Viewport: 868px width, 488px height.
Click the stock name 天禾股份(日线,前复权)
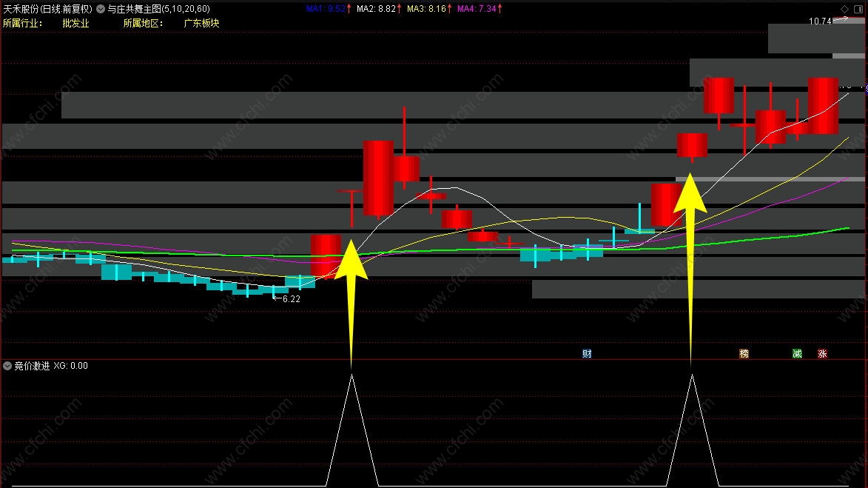pyautogui.click(x=48, y=9)
